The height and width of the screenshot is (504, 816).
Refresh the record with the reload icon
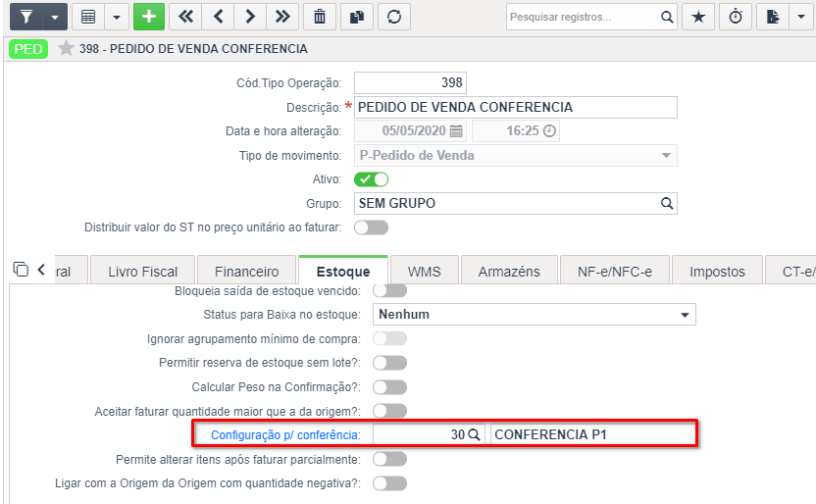tap(394, 17)
